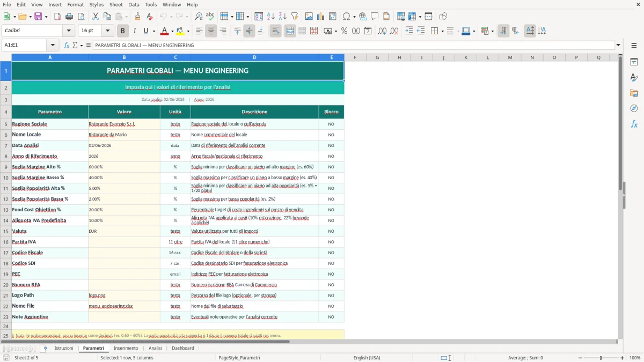Toggle Wrap Text

pyautogui.click(x=276, y=31)
